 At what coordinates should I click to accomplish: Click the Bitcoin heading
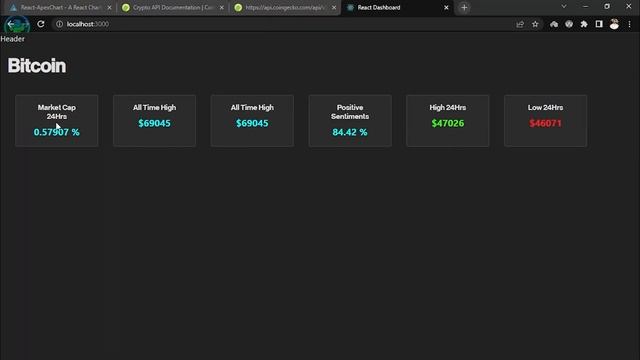click(37, 66)
